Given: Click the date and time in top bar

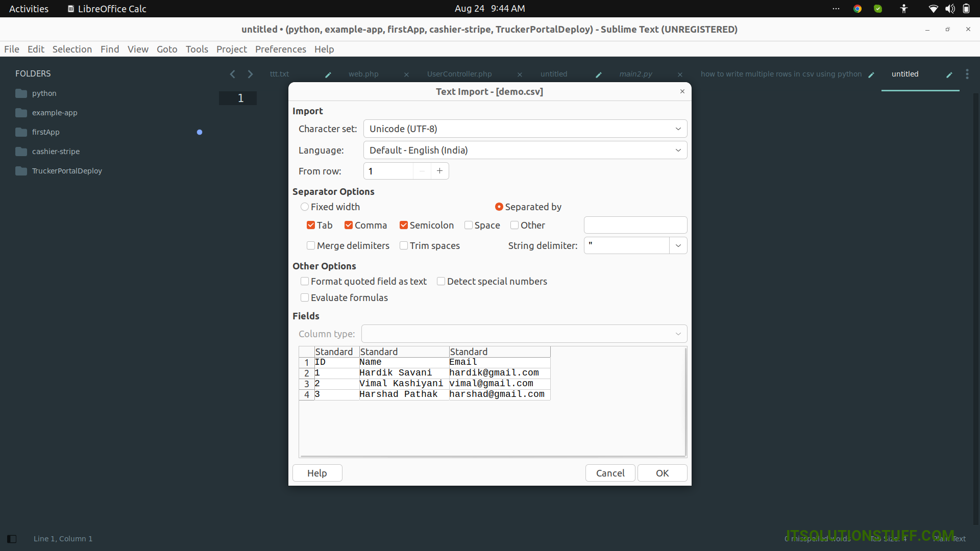Looking at the screenshot, I should click(x=489, y=9).
